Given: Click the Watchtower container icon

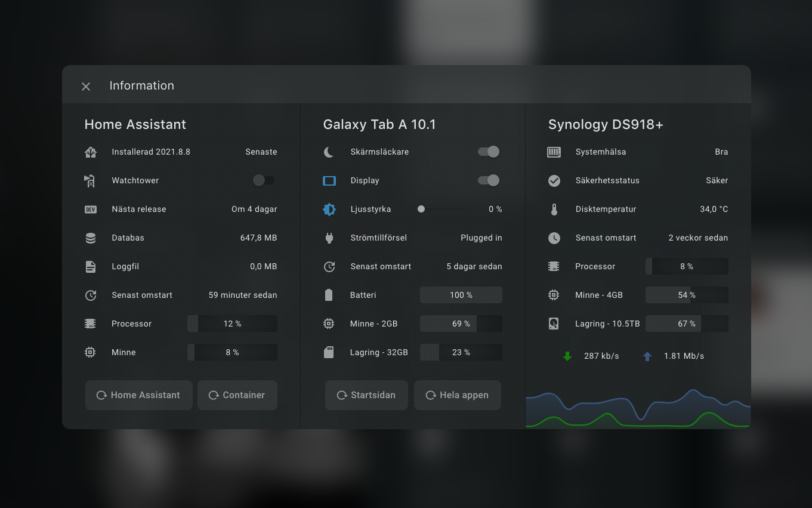Looking at the screenshot, I should (90, 181).
